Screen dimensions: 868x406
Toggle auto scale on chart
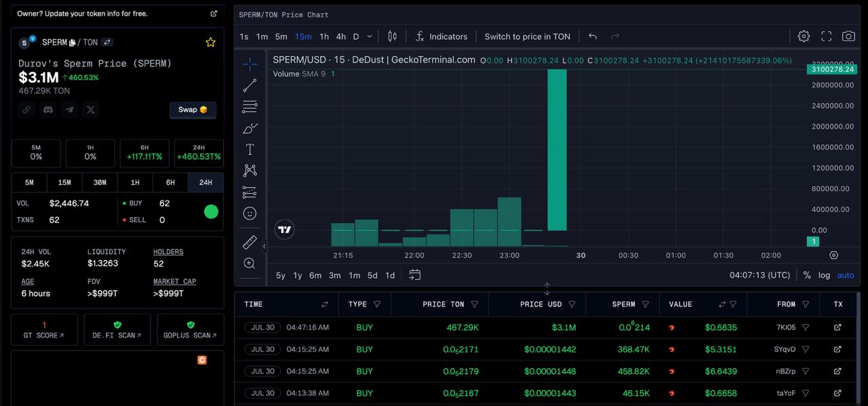click(x=846, y=275)
